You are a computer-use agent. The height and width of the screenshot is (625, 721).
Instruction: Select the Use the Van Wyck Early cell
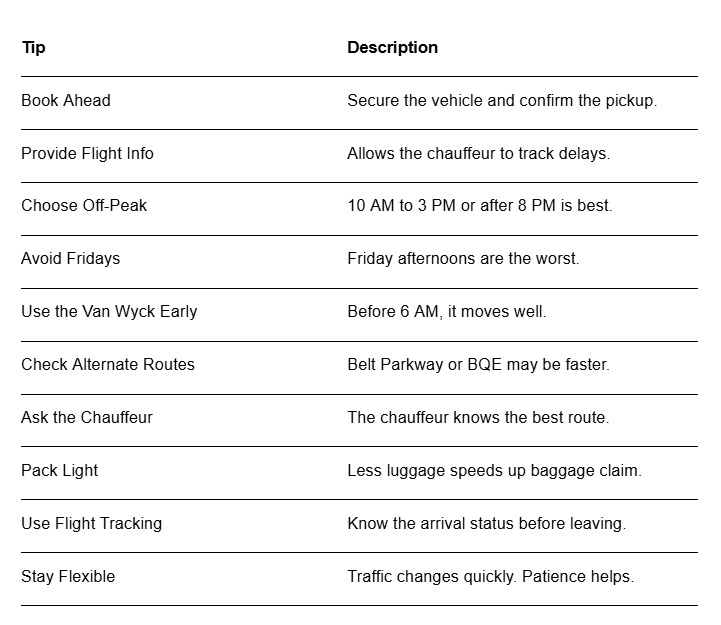pos(109,311)
